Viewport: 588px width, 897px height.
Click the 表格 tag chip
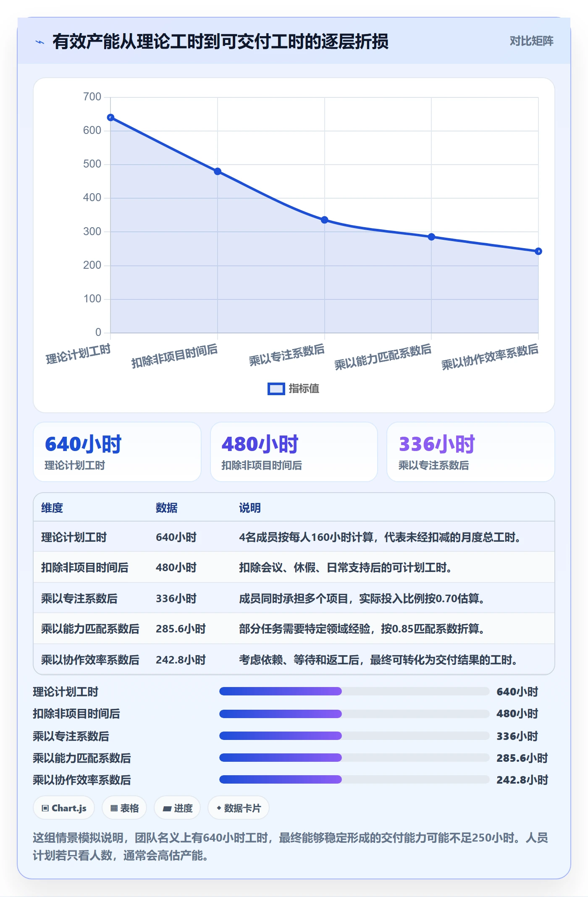tap(124, 808)
